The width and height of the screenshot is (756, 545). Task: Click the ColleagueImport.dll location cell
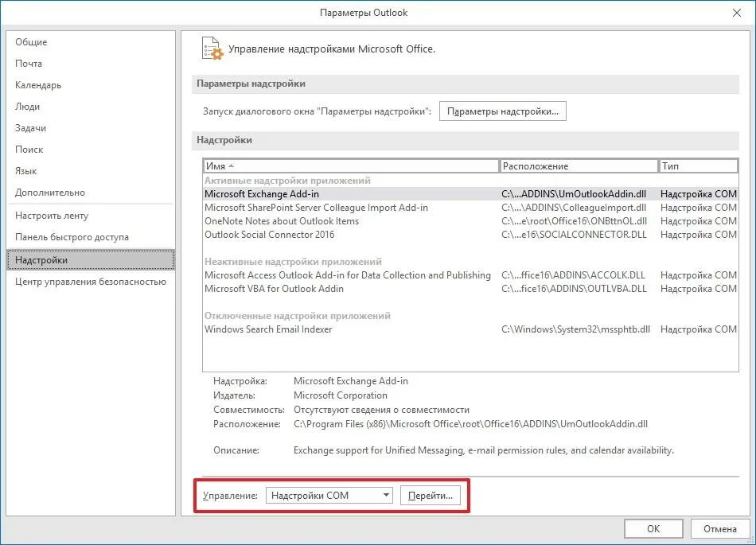tap(574, 207)
